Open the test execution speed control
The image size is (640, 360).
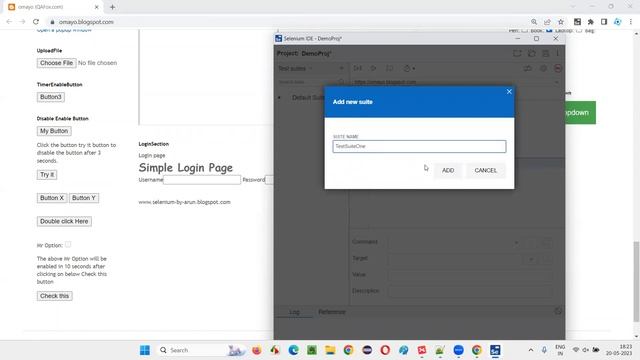click(409, 68)
